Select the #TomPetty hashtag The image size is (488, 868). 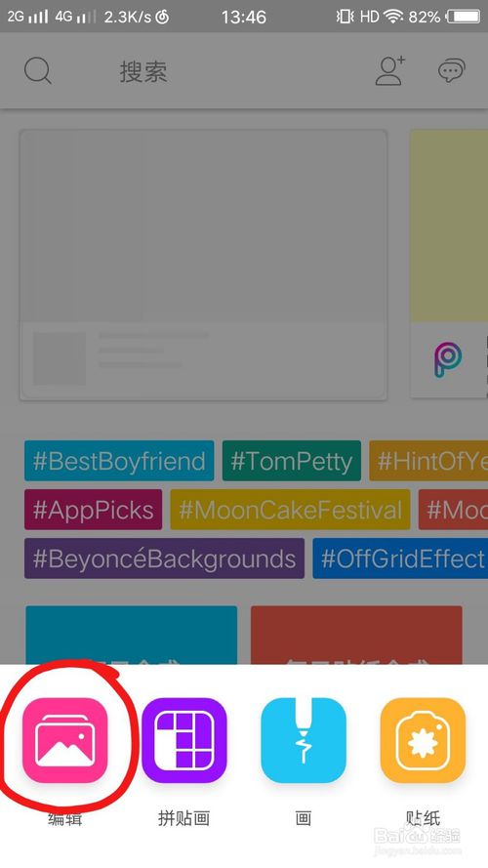(x=292, y=461)
